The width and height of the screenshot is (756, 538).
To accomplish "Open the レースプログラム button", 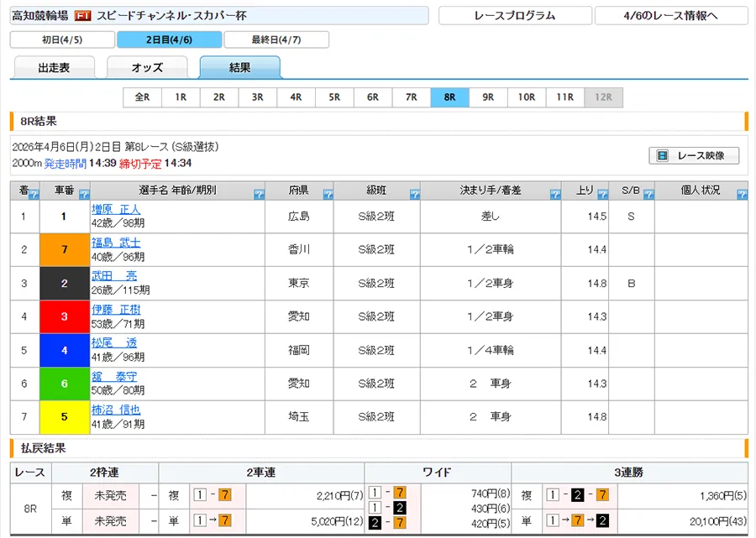I will point(514,16).
